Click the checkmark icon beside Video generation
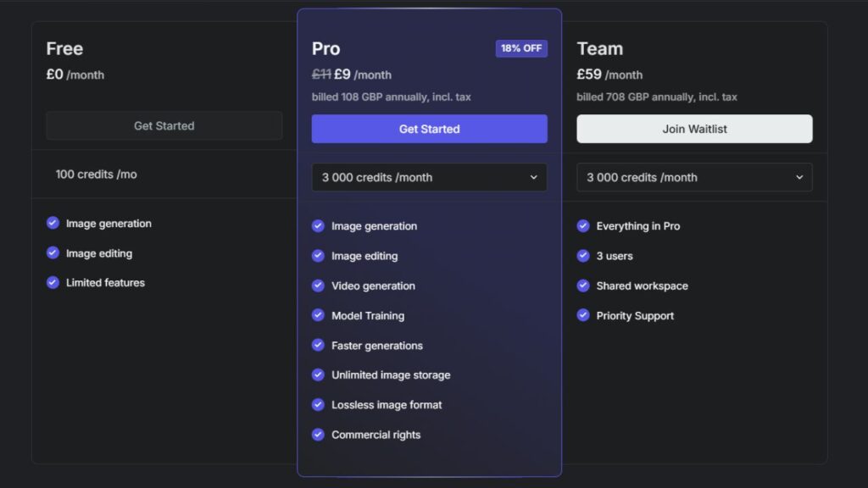This screenshot has width=868, height=488. click(x=318, y=286)
